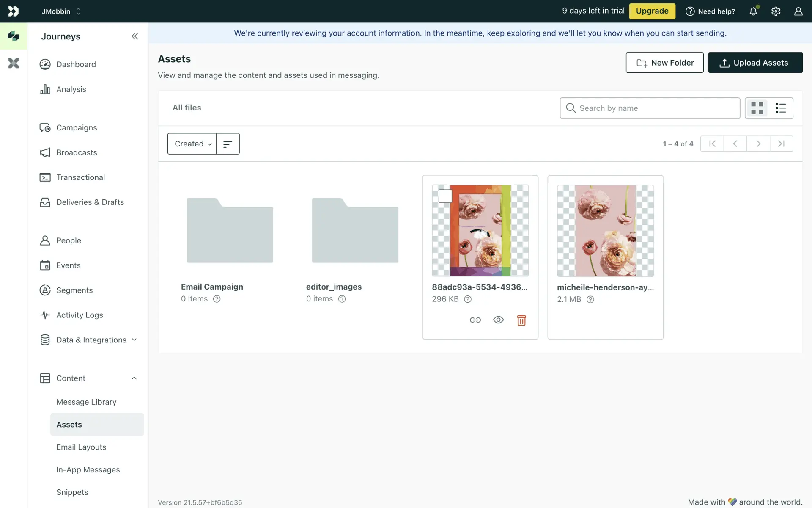Viewport: 812px width, 508px height.
Task: Open the JMobbin workspace switcher
Action: click(x=61, y=11)
